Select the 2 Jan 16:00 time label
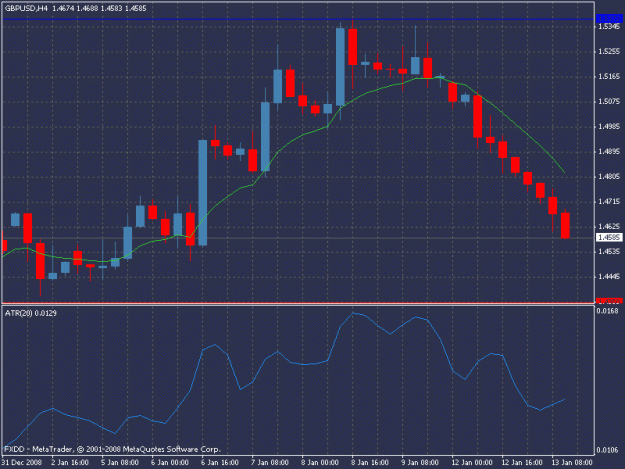Screen dimensions: 625x469 pos(70,463)
